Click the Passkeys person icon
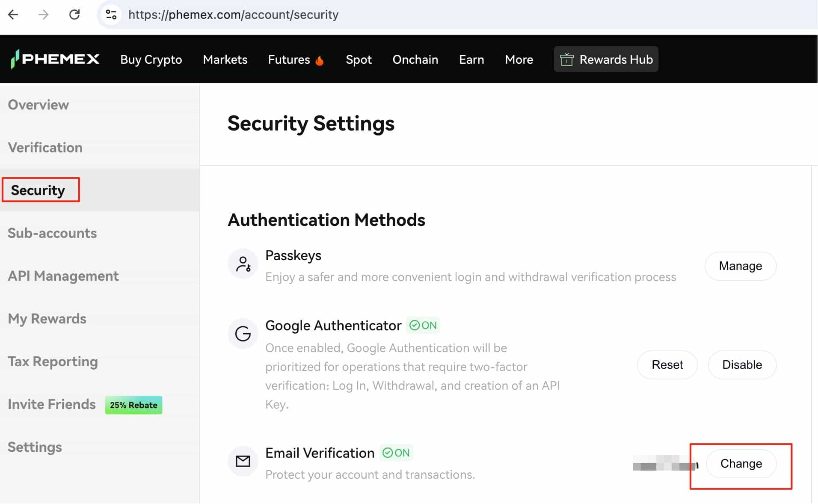 [243, 264]
